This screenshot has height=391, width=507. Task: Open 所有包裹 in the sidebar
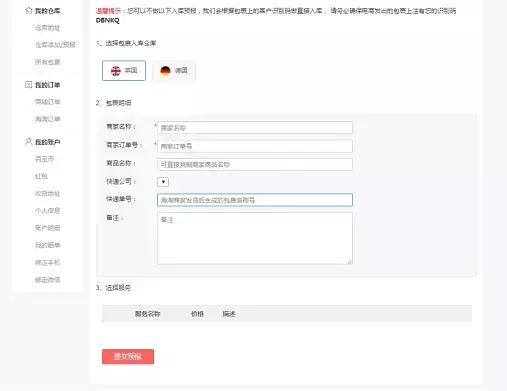[48, 62]
